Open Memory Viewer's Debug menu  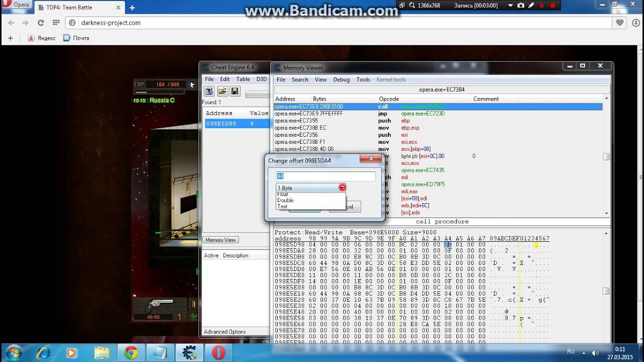(341, 79)
